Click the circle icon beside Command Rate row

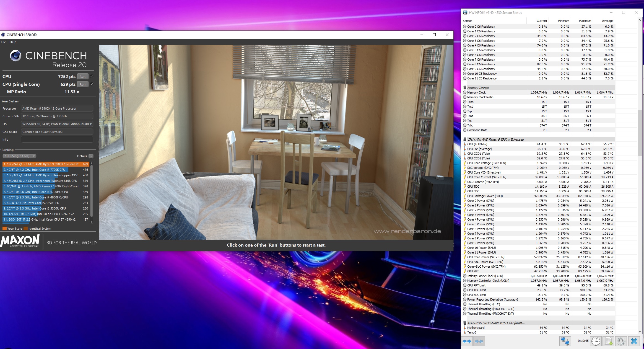click(x=464, y=130)
